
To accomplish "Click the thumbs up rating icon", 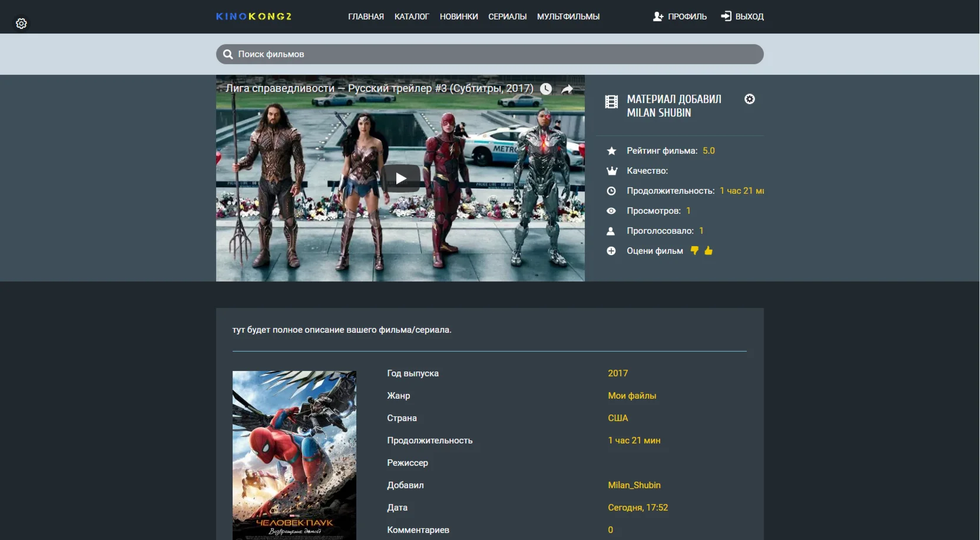I will tap(708, 251).
